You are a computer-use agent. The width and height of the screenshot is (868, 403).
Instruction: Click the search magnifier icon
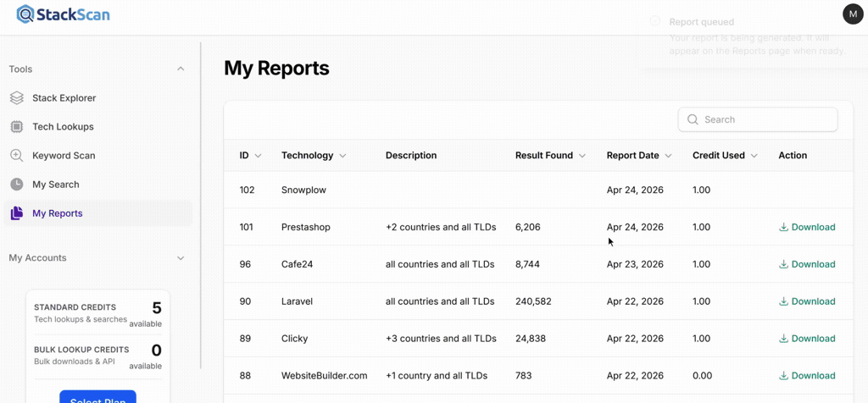(x=692, y=119)
